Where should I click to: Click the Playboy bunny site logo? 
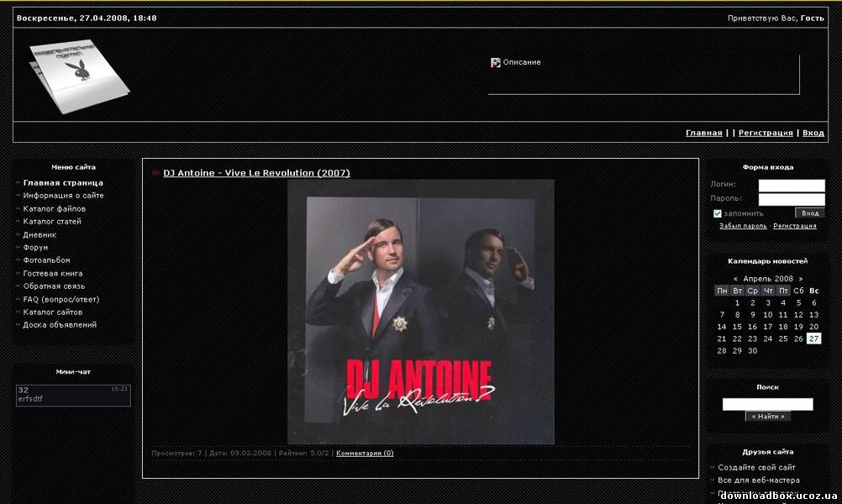coord(79,76)
